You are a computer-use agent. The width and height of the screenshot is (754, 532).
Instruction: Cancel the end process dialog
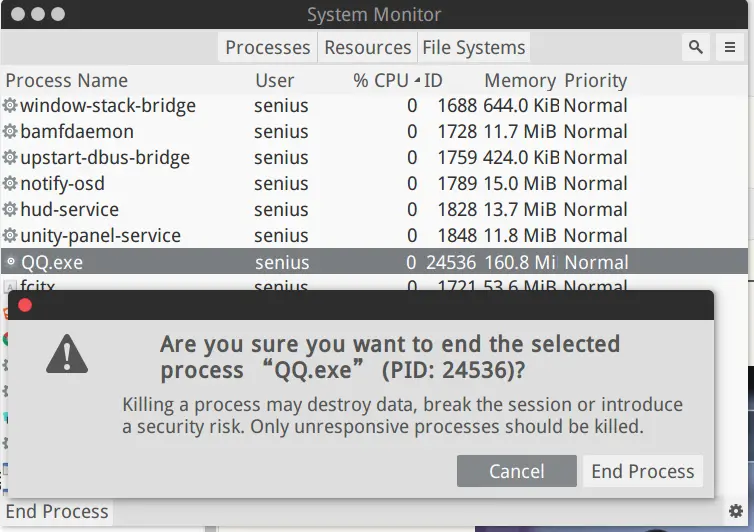[x=516, y=471]
